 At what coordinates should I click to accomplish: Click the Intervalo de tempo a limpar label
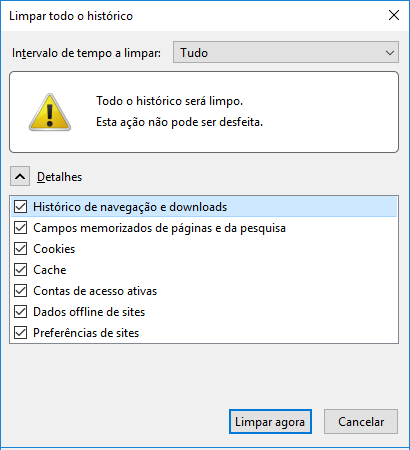(x=86, y=53)
